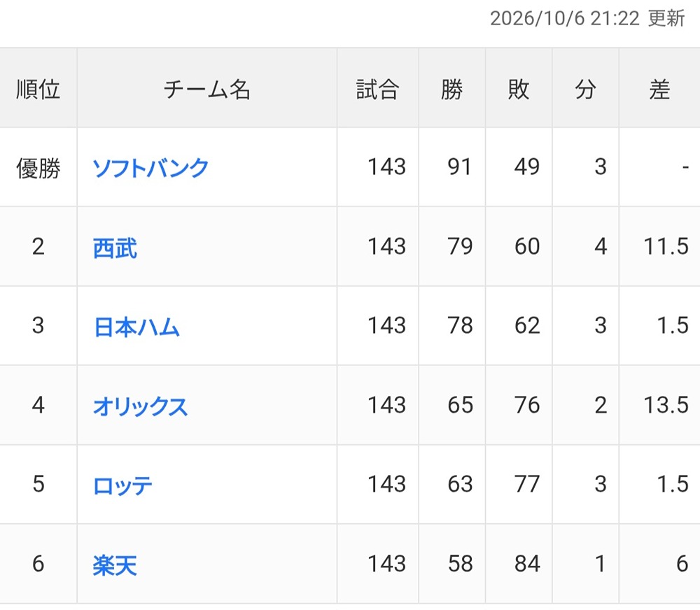The height and width of the screenshot is (610, 700).
Task: Select the 敗 column header
Action: (519, 89)
